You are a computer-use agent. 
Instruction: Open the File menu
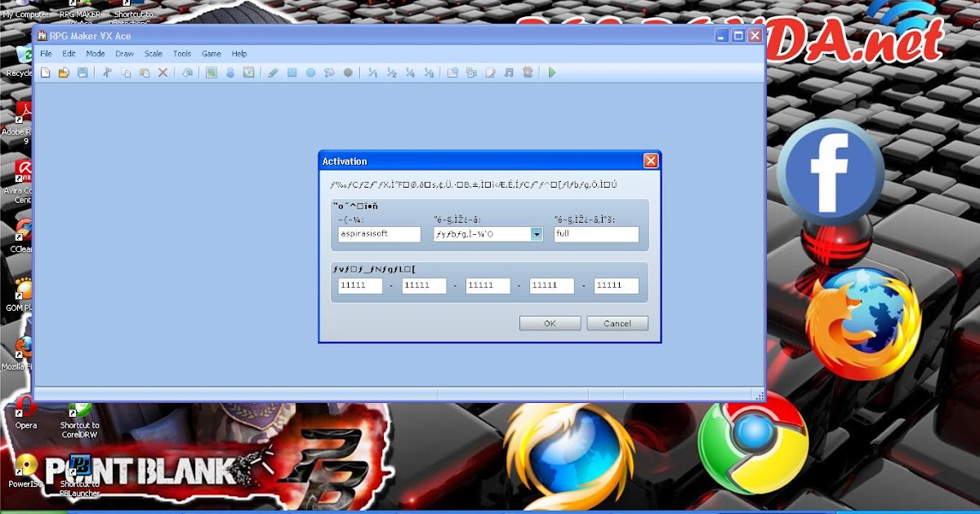[46, 54]
